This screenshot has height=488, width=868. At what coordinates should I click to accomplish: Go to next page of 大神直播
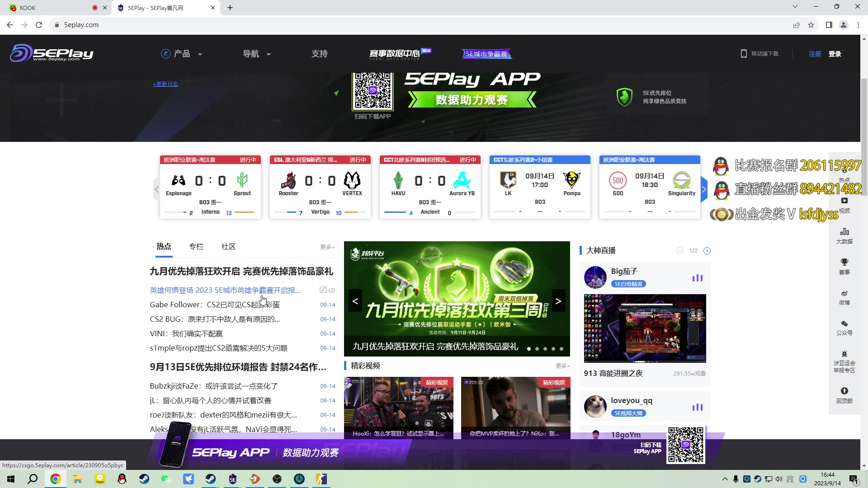click(707, 251)
